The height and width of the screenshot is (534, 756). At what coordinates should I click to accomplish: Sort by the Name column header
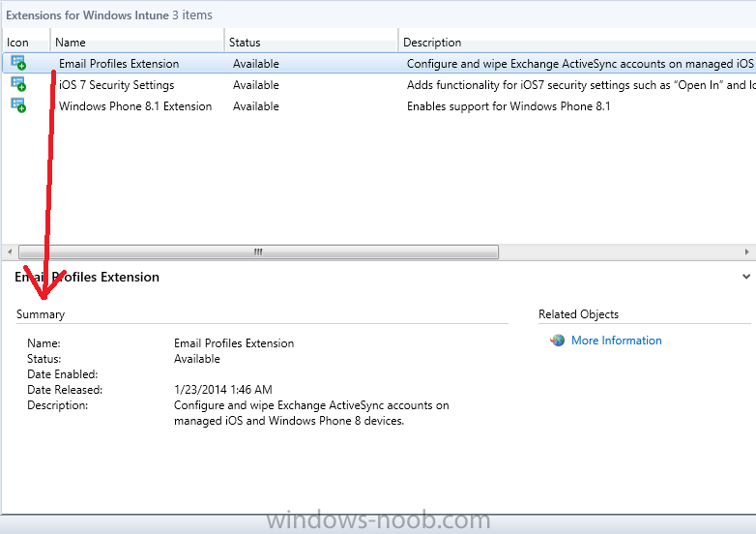137,43
